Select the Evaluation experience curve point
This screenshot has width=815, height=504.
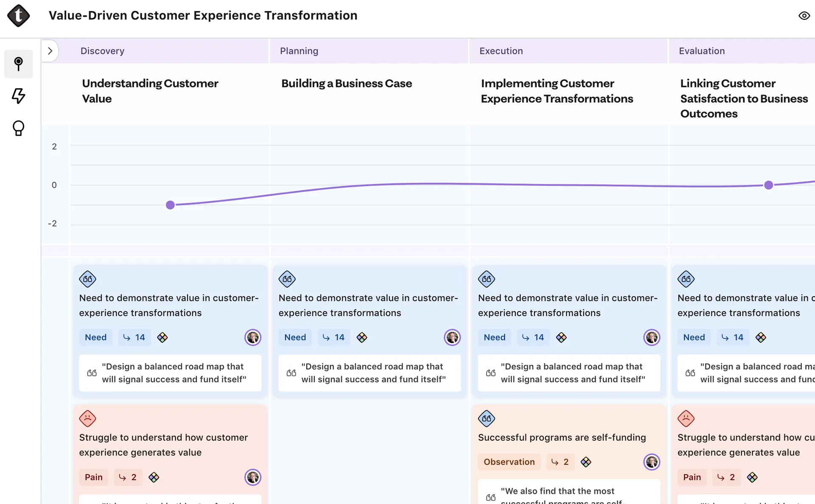(x=768, y=185)
